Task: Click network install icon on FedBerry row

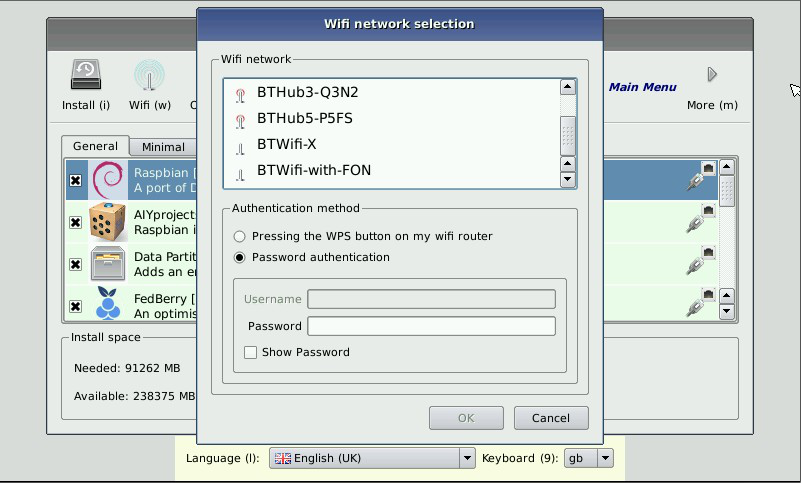Action: pyautogui.click(x=701, y=302)
